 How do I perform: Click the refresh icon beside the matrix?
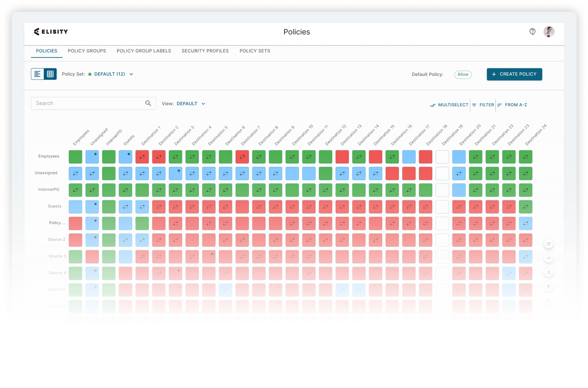[x=548, y=244]
